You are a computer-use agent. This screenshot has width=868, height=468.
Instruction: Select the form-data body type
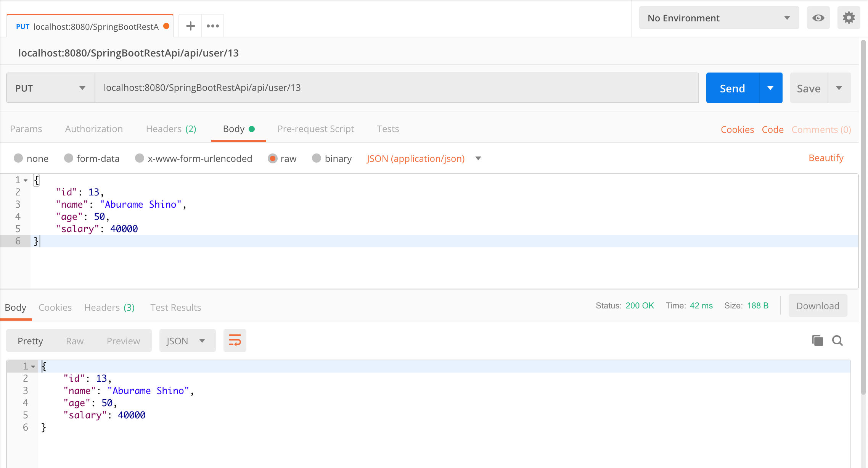pyautogui.click(x=69, y=158)
